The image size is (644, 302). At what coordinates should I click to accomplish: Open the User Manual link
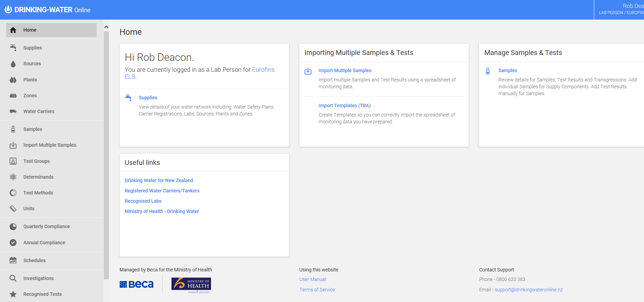312,279
